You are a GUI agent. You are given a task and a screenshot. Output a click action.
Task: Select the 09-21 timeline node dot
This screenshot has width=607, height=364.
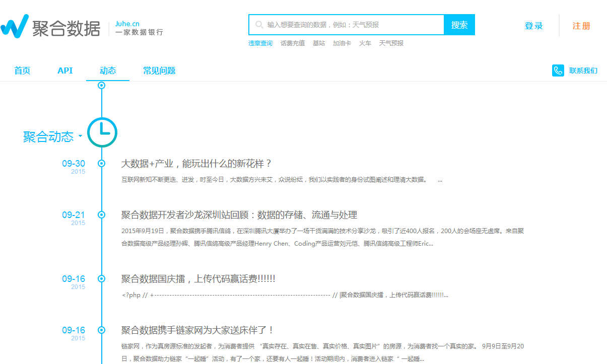coord(102,215)
